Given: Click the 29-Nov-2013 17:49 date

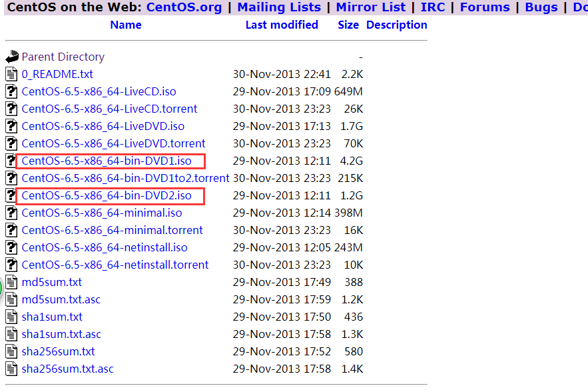Looking at the screenshot, I should 282,282.
